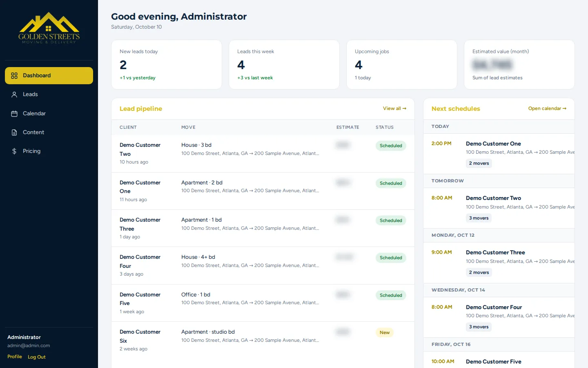Image resolution: width=588 pixels, height=368 pixels.
Task: Click '2 movers' tag under Demo Customer Three
Action: [x=479, y=273]
